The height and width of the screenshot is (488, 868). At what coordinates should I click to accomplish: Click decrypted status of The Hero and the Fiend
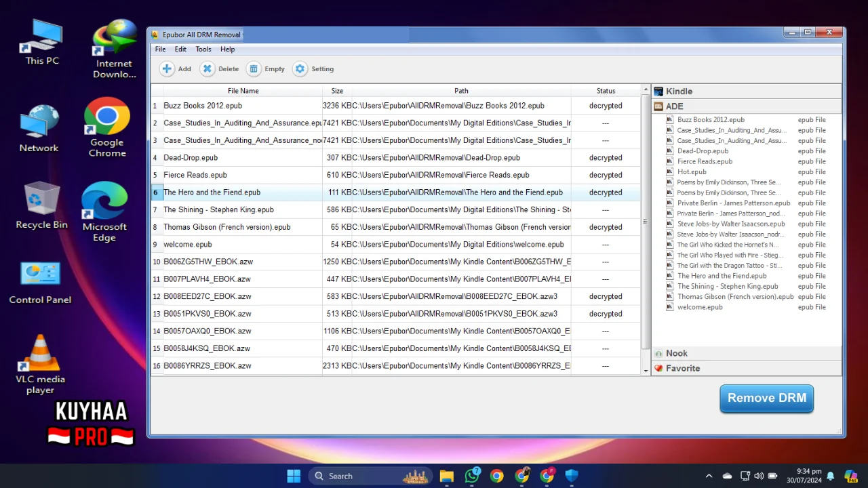pos(606,192)
